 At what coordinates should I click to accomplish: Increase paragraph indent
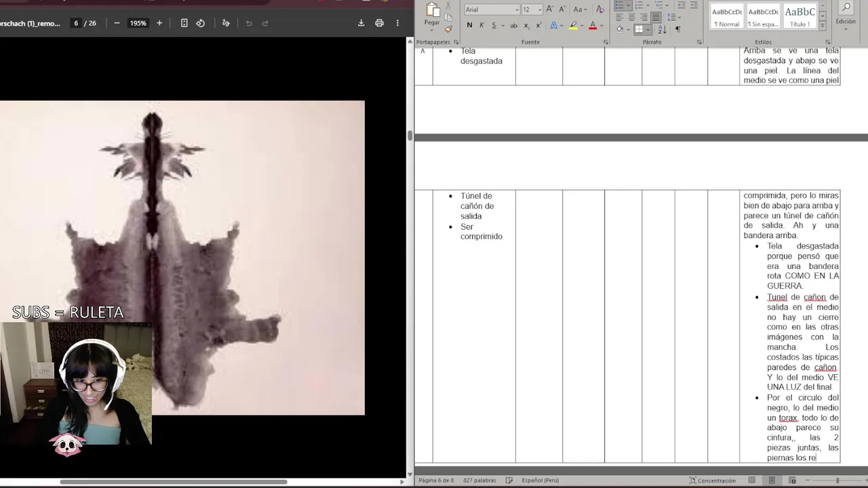tap(693, 5)
